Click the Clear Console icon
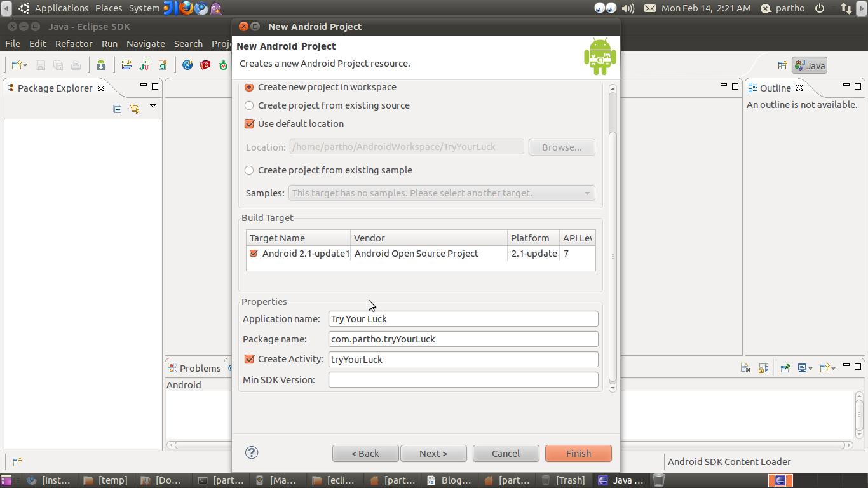 (746, 368)
